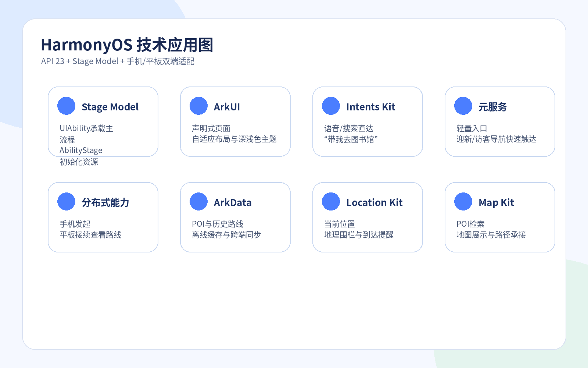The height and width of the screenshot is (368, 588).
Task: Click the text 自适应布局与深浅色主题
Action: coord(234,139)
